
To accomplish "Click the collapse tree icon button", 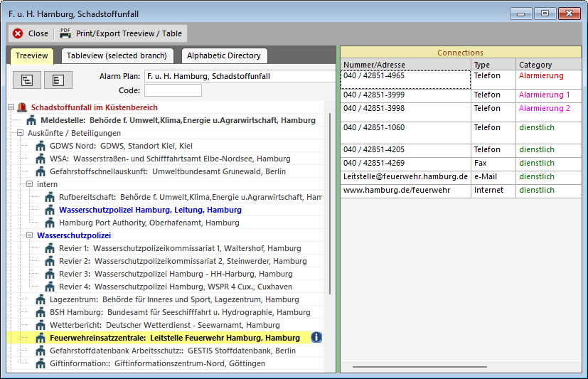I will click(x=58, y=80).
